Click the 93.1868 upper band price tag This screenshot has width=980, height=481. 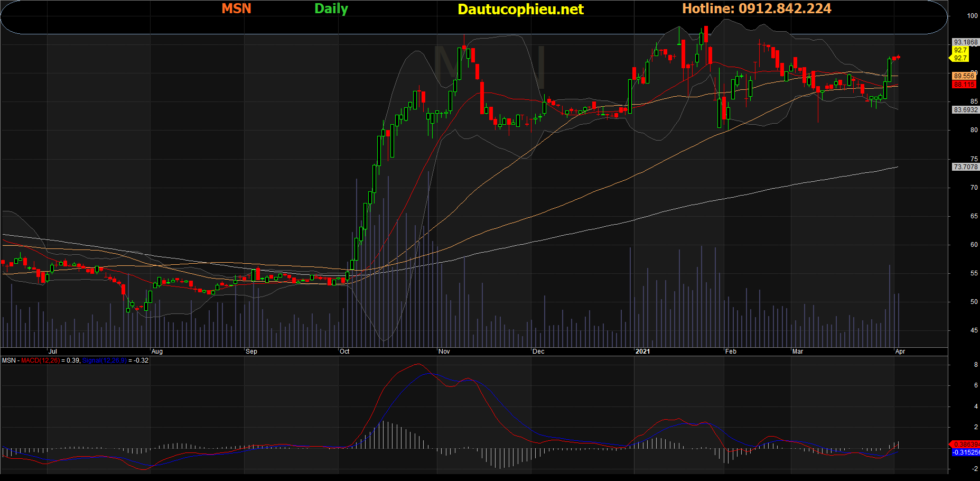(965, 42)
